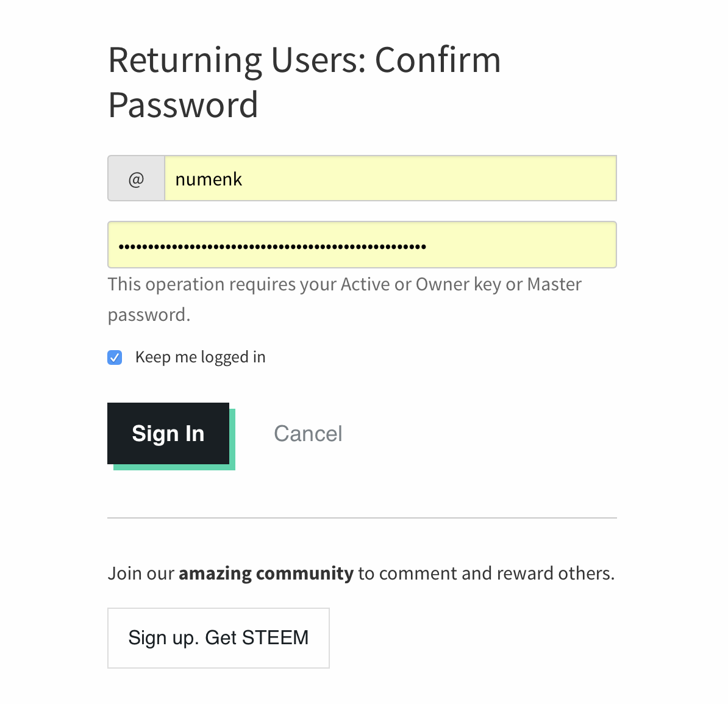Click the 'Returning Users: Confirm' heading line
Viewport: 728px width, 704px height.
304,60
